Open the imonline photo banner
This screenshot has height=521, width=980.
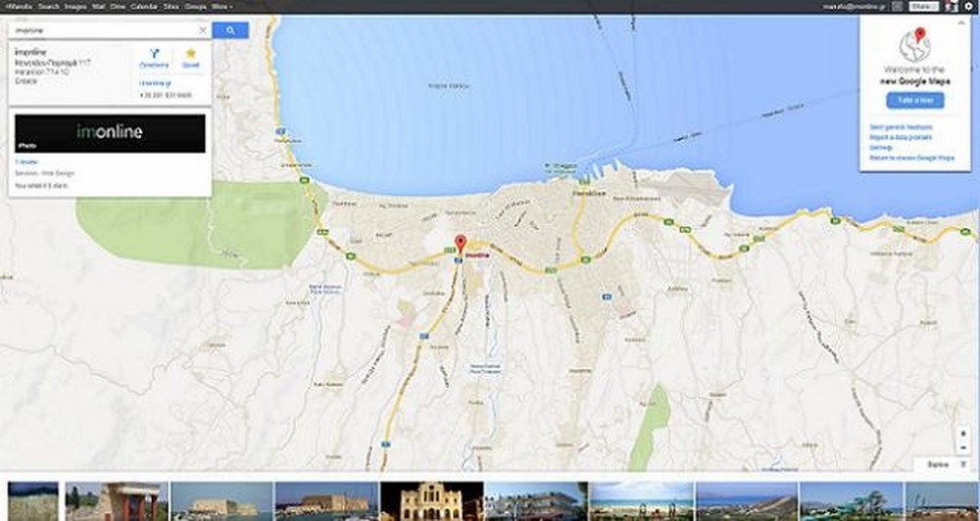point(110,133)
